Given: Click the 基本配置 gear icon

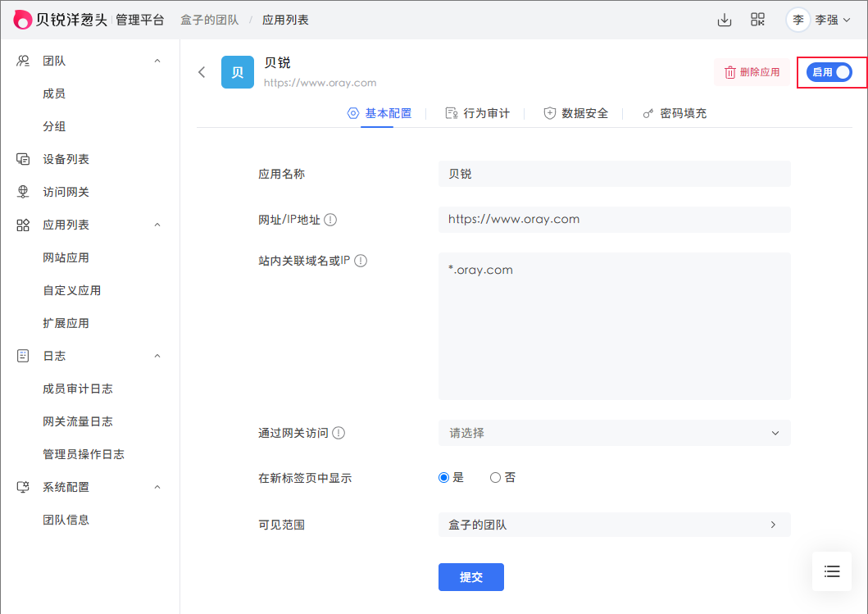Looking at the screenshot, I should 352,113.
